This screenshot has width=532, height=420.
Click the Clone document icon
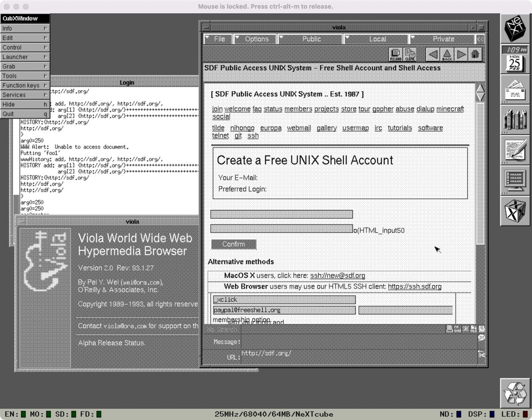[x=410, y=54]
